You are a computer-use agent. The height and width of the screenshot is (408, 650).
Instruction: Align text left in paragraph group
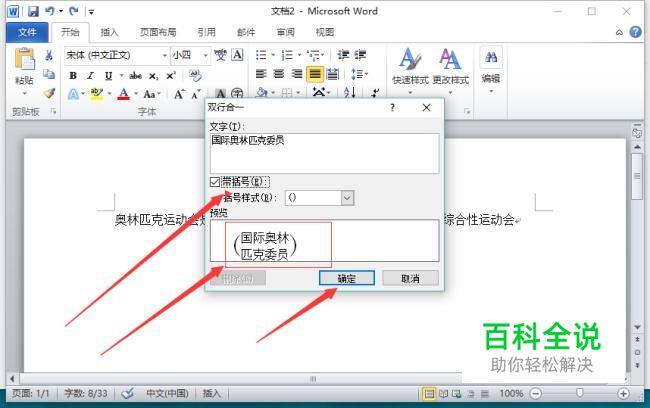tap(261, 74)
